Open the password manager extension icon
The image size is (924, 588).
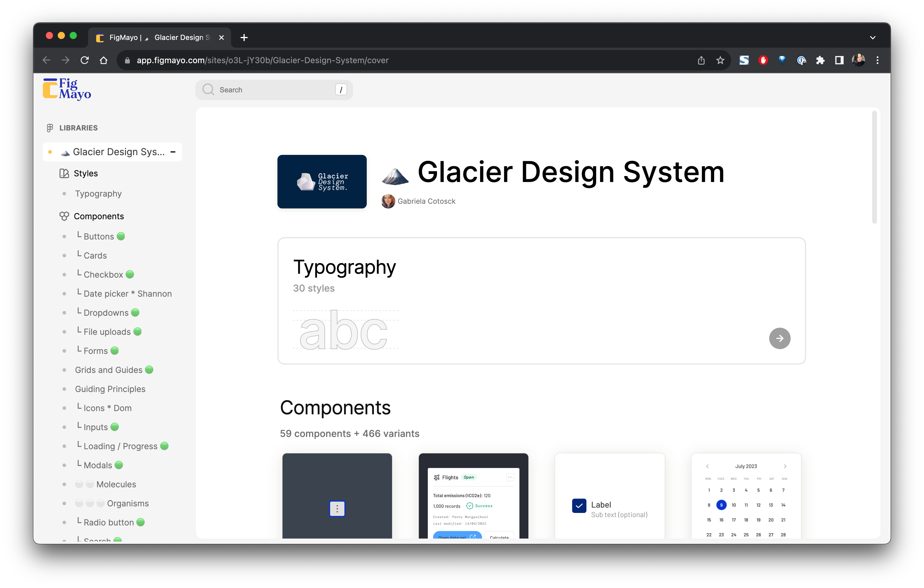pos(801,60)
